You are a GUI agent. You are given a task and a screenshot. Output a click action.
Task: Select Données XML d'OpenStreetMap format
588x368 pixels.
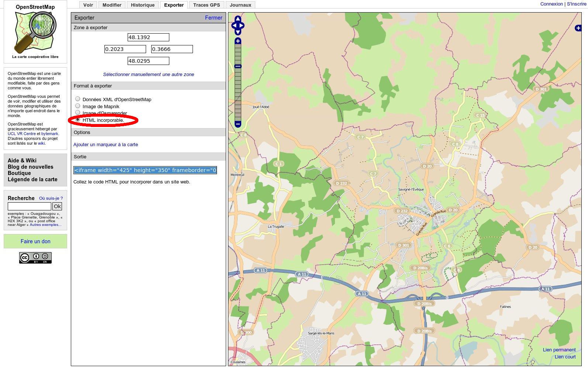click(x=77, y=99)
